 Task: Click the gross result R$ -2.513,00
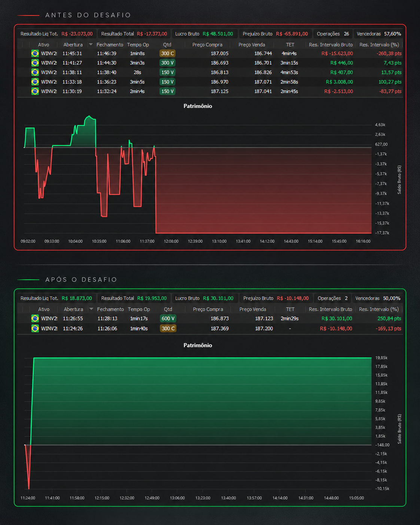coord(339,91)
